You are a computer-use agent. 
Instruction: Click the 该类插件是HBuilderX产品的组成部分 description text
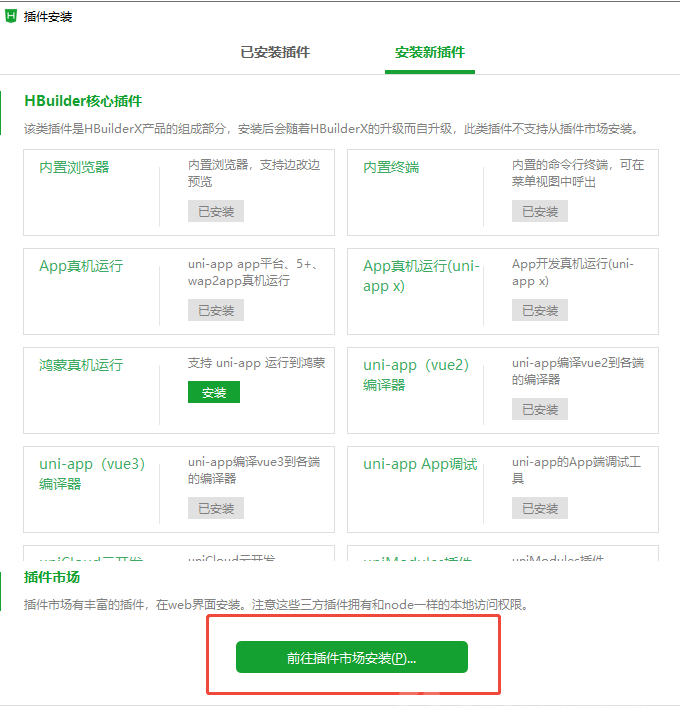pyautogui.click(x=332, y=129)
